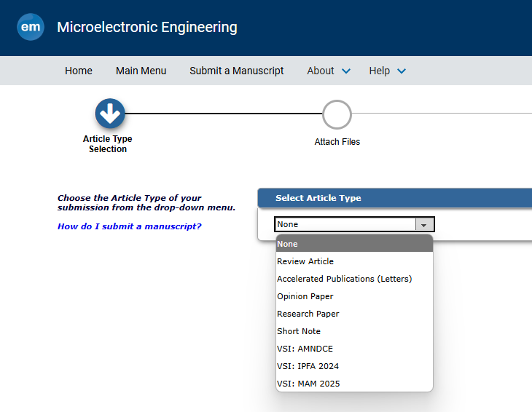
Task: Choose Review Article from the dropdown list
Action: pyautogui.click(x=305, y=261)
